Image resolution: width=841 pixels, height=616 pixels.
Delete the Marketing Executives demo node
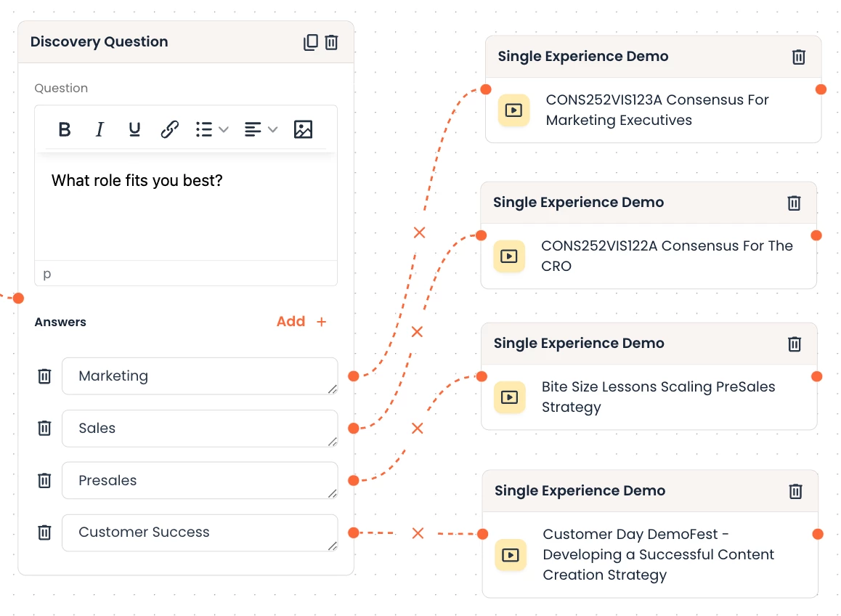tap(799, 57)
